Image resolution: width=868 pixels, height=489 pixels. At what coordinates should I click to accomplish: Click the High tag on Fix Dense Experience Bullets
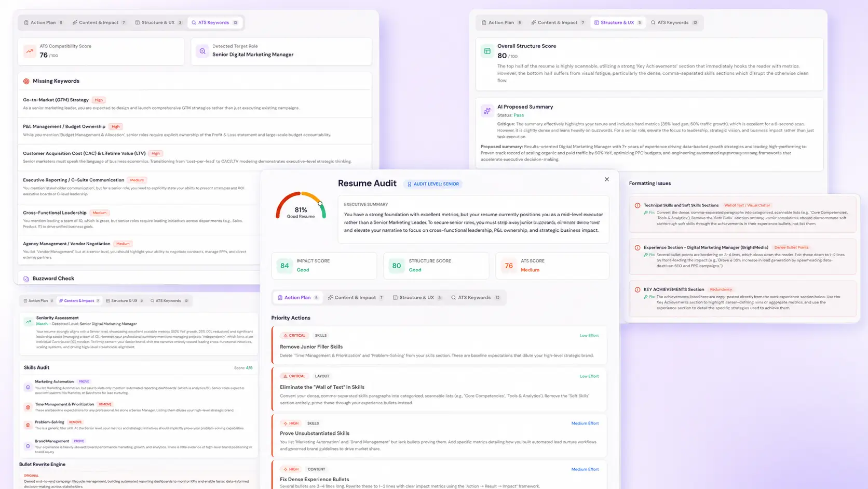click(291, 469)
